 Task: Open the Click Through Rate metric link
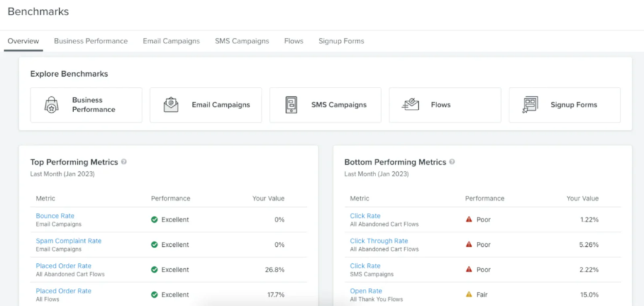pyautogui.click(x=379, y=241)
